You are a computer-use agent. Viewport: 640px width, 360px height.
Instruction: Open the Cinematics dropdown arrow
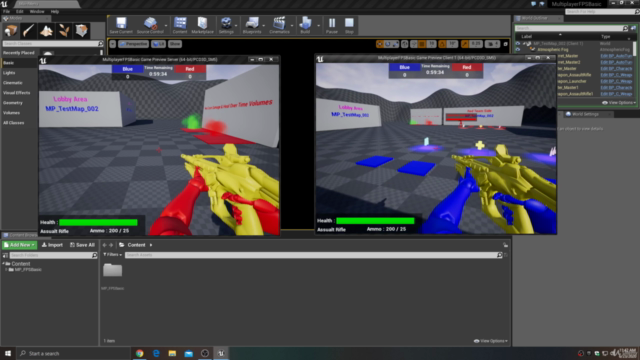(292, 26)
